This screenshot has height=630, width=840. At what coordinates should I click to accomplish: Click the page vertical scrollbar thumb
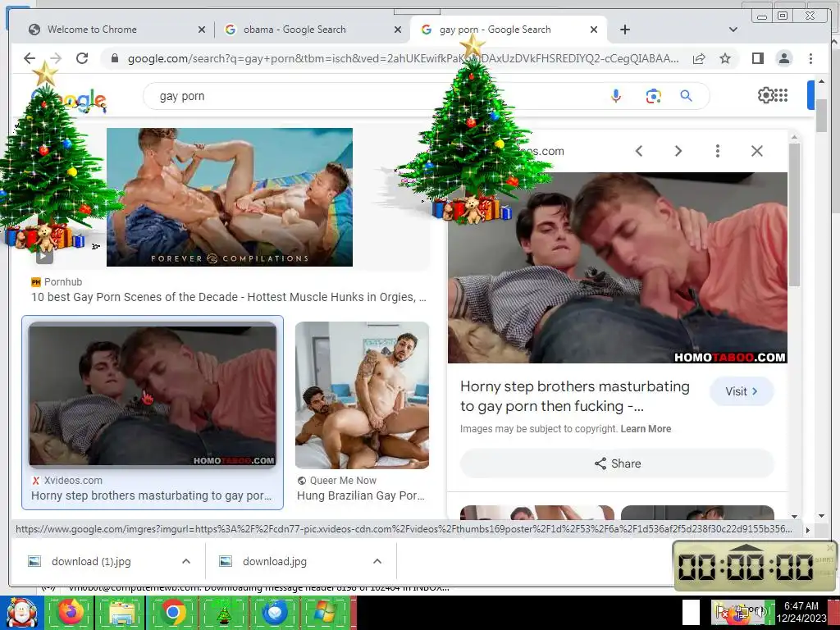(822, 115)
